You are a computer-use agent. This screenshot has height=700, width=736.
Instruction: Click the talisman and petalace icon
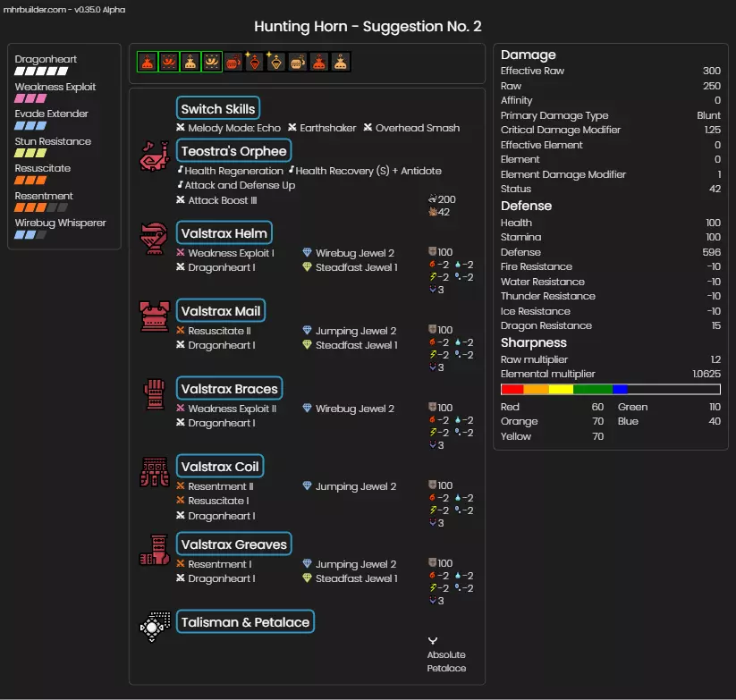pyautogui.click(x=155, y=627)
